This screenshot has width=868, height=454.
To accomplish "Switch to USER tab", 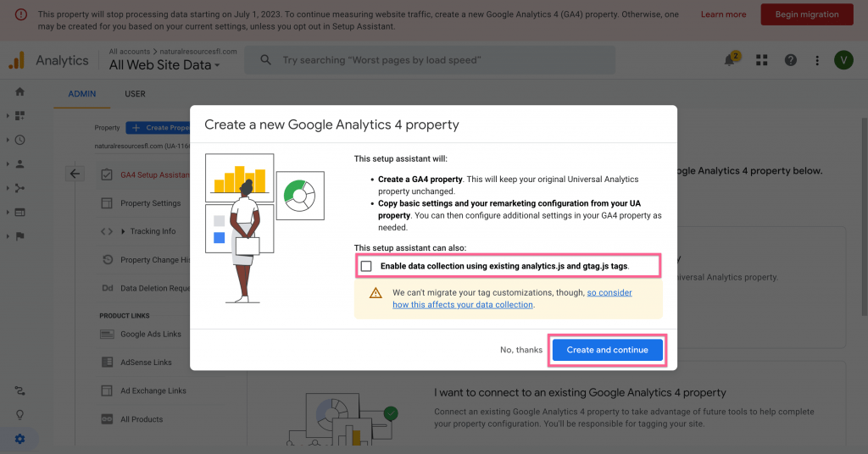I will tap(135, 94).
